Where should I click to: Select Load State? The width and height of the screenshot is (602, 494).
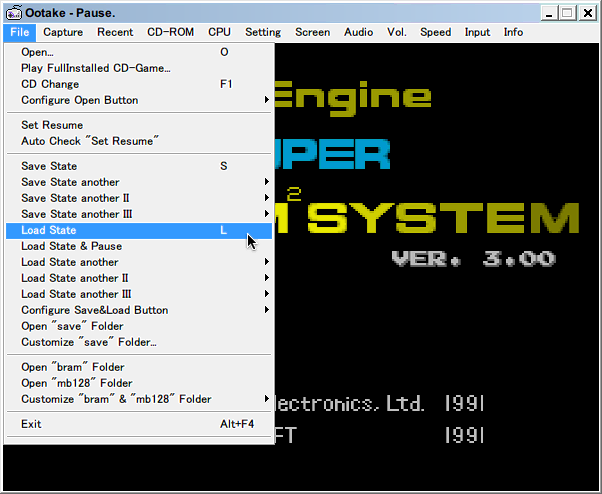click(x=139, y=230)
